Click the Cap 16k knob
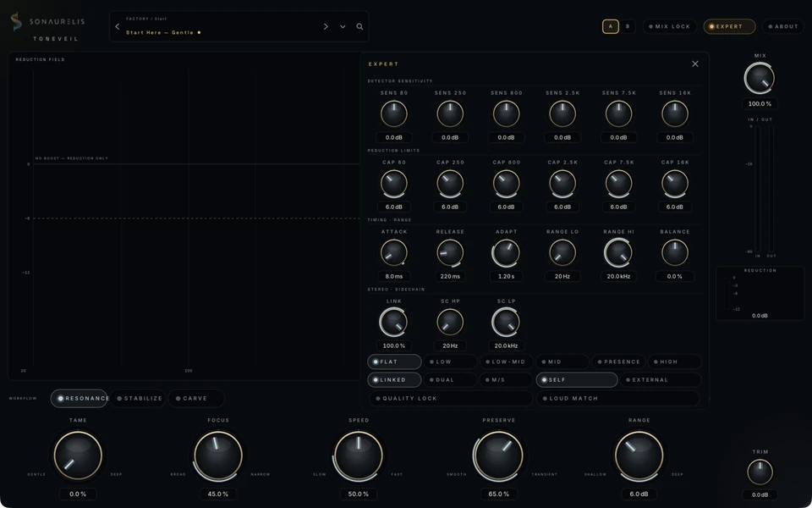Viewport: 812px width, 508px height. point(675,183)
